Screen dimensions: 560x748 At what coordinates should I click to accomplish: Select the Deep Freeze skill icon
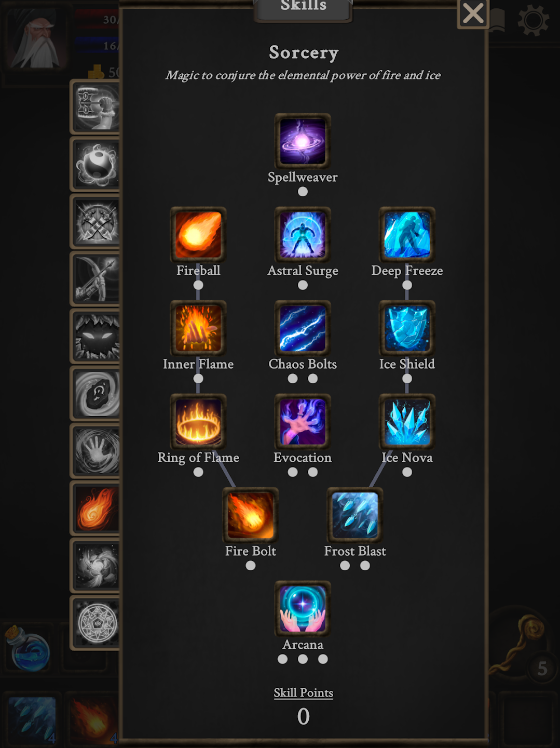[407, 234]
